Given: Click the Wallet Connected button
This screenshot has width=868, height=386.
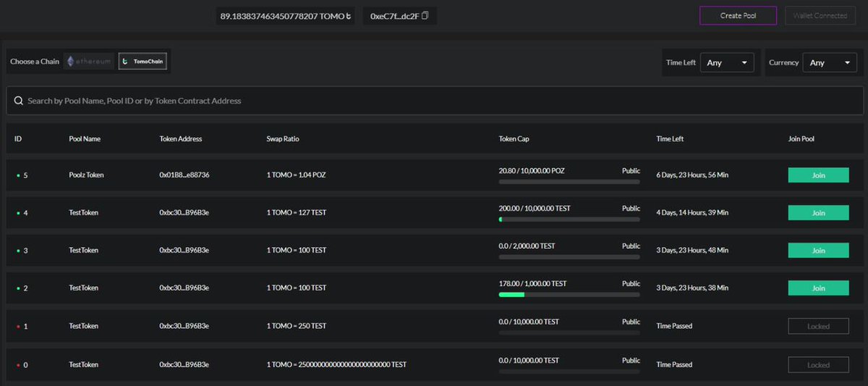Looking at the screenshot, I should [820, 15].
